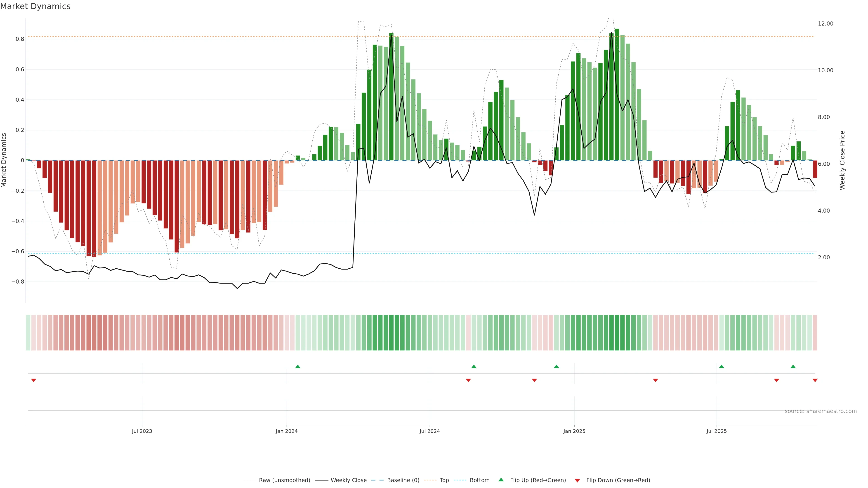This screenshot has width=868, height=488.
Task: Click the rightmost red flip-down triangle marker
Action: (815, 380)
